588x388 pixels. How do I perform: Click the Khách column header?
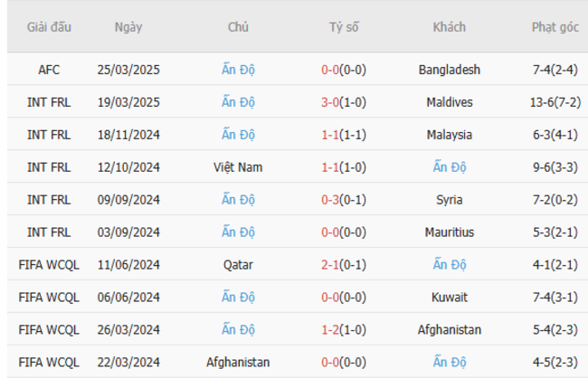coord(450,27)
